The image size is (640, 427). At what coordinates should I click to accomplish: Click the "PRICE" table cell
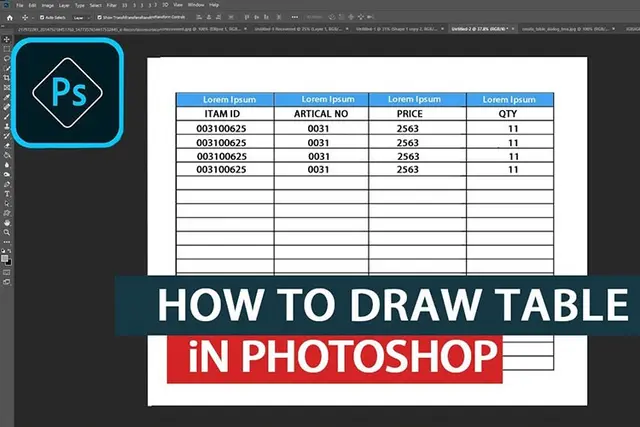point(417,113)
